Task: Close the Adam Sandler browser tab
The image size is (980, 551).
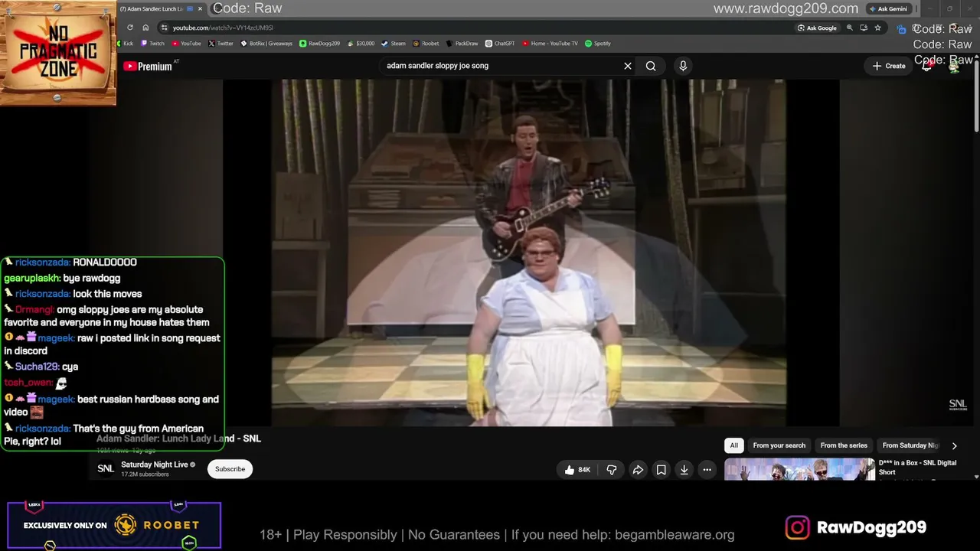Action: tap(201, 8)
